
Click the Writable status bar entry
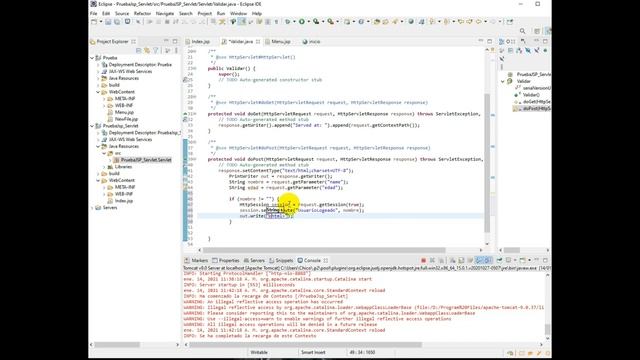tap(259, 352)
